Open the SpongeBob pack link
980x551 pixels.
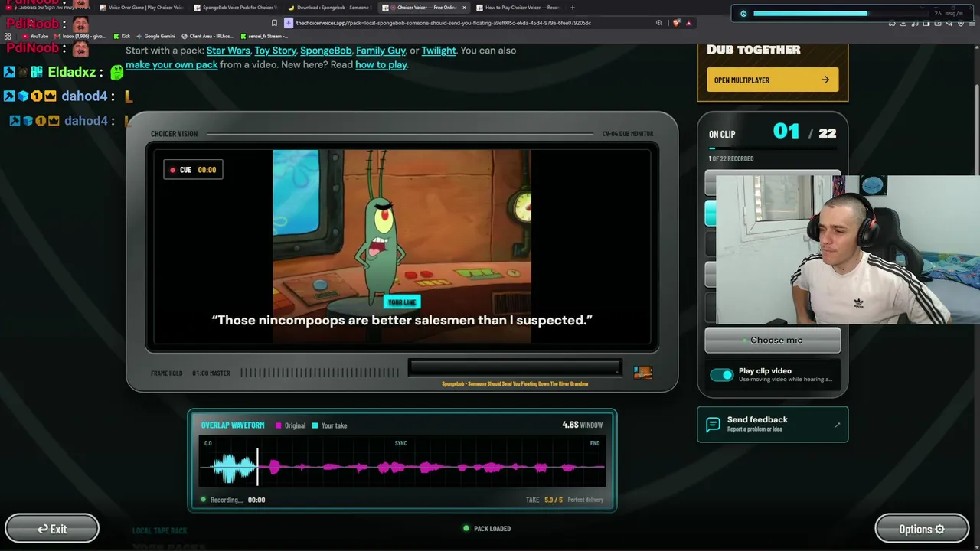point(326,51)
